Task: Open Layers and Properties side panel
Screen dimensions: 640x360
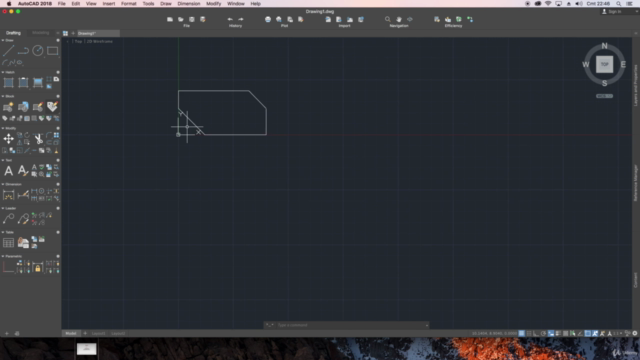Action: [x=636, y=85]
